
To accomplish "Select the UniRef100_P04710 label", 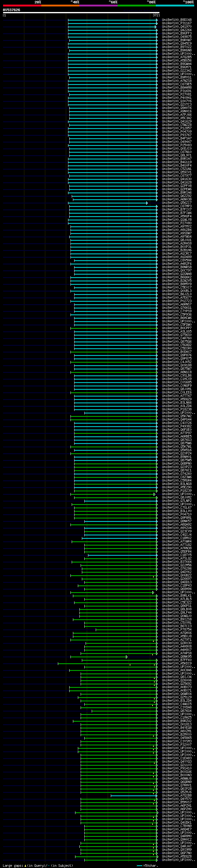I will click(x=177, y=514).
